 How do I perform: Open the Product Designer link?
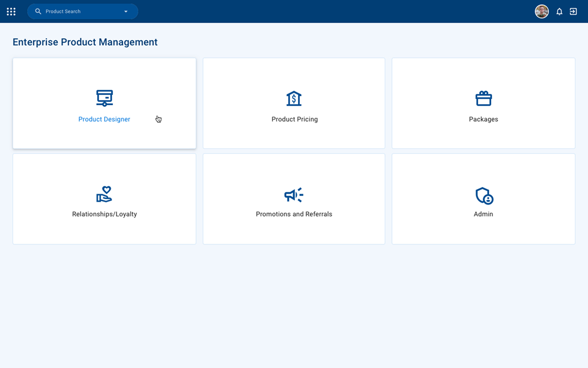point(104,119)
